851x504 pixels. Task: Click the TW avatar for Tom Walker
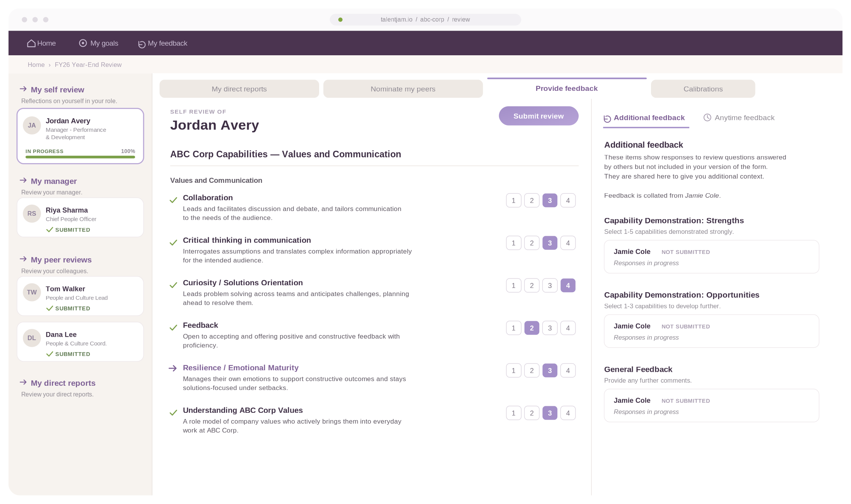pos(32,292)
